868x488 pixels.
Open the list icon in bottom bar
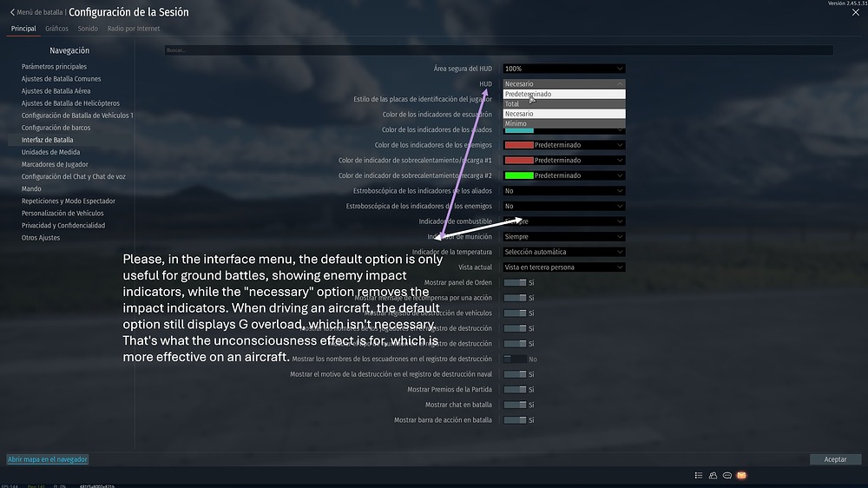point(699,475)
